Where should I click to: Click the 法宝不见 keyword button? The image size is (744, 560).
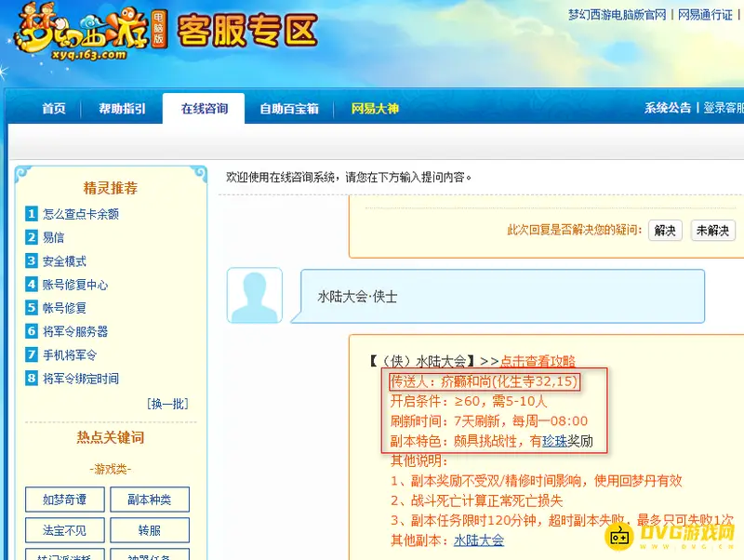64,530
